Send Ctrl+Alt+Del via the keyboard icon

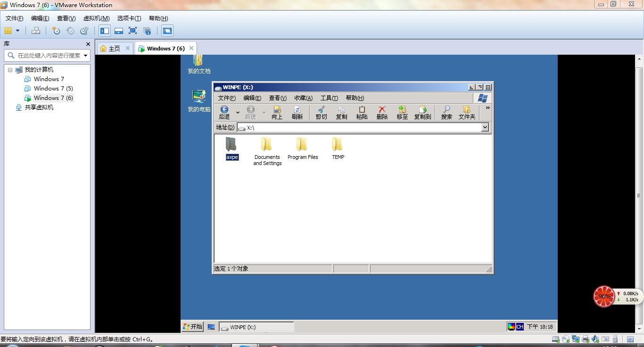point(36,31)
